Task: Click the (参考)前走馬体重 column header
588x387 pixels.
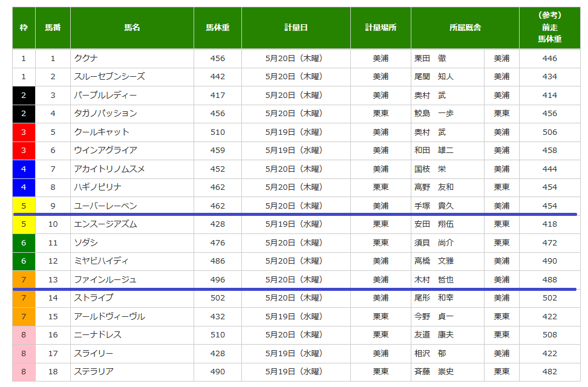Action: (x=550, y=28)
